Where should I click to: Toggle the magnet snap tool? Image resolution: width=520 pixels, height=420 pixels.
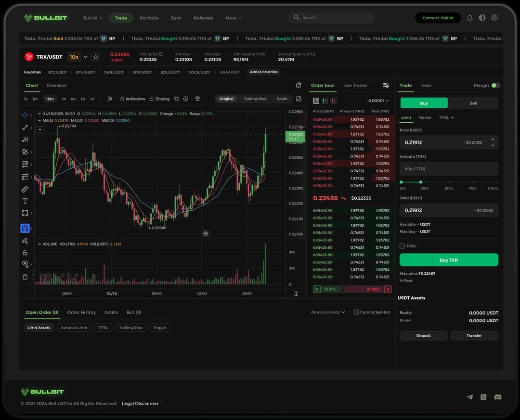coord(25,228)
